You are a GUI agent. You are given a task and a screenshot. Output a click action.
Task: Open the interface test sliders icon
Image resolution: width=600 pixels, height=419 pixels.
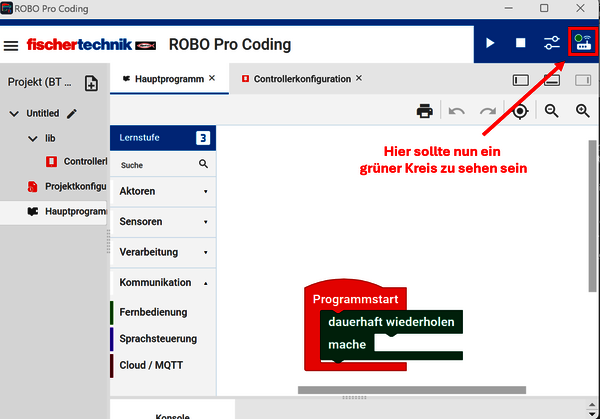[552, 42]
